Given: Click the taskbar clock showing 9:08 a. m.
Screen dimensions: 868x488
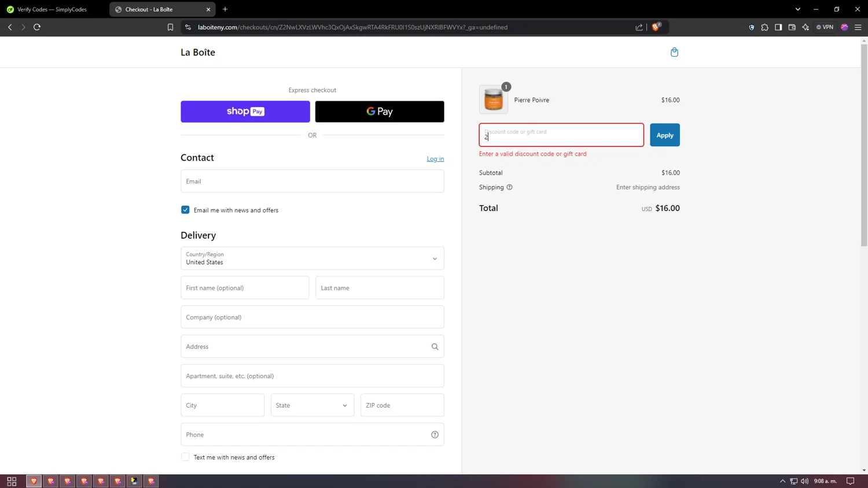Looking at the screenshot, I should tap(825, 481).
